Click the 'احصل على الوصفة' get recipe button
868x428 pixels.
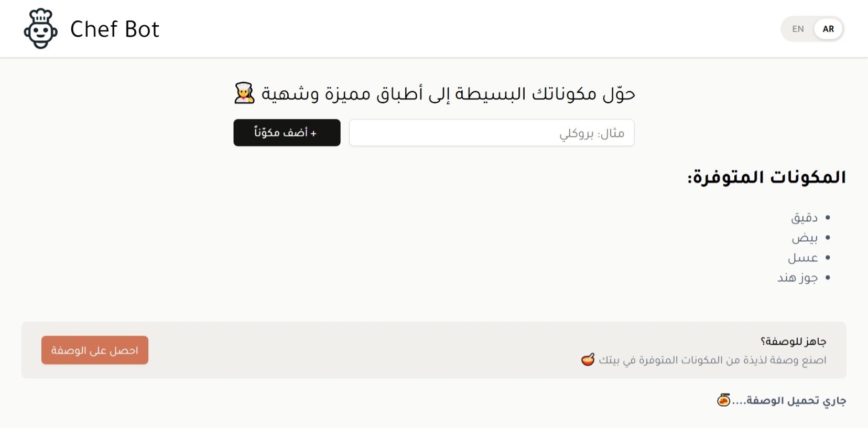point(95,350)
